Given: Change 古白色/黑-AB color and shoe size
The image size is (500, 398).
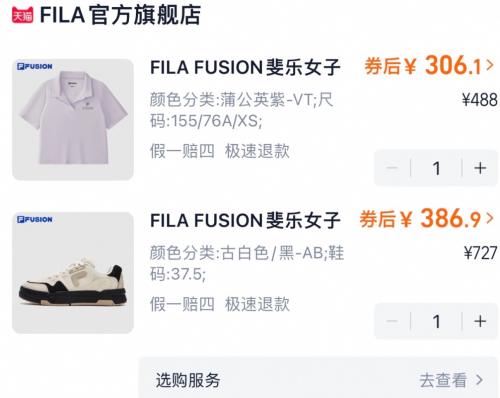Looking at the screenshot, I should 247,263.
